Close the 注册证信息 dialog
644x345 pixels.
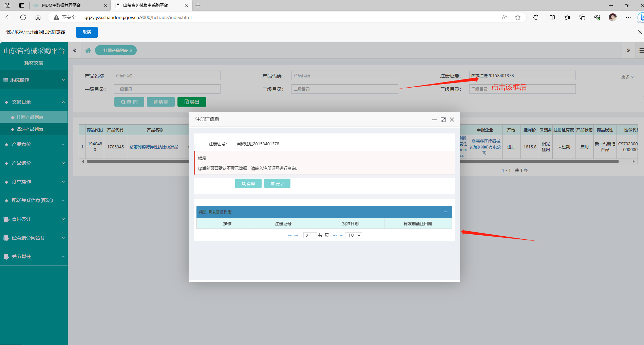pos(452,120)
